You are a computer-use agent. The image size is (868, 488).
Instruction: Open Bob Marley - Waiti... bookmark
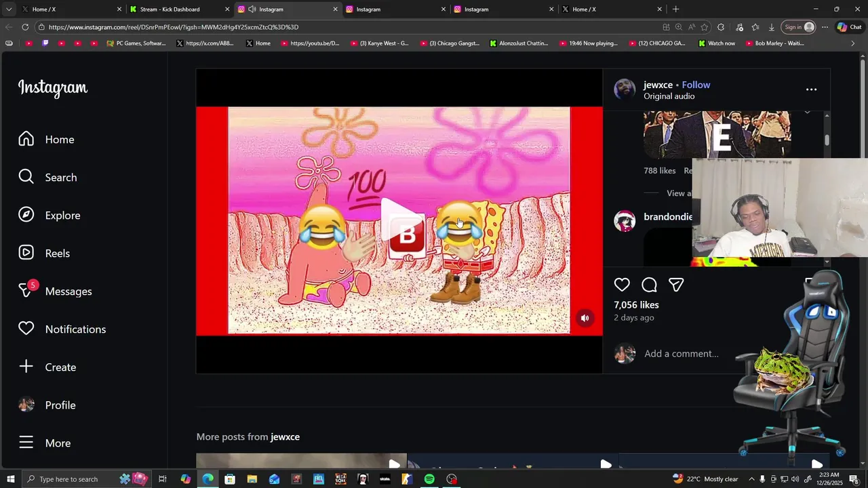tap(774, 43)
